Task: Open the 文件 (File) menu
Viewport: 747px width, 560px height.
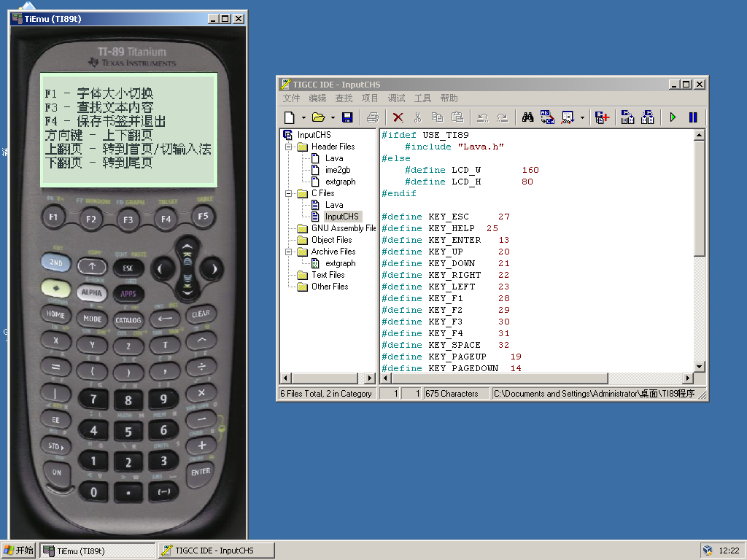Action: (x=291, y=98)
